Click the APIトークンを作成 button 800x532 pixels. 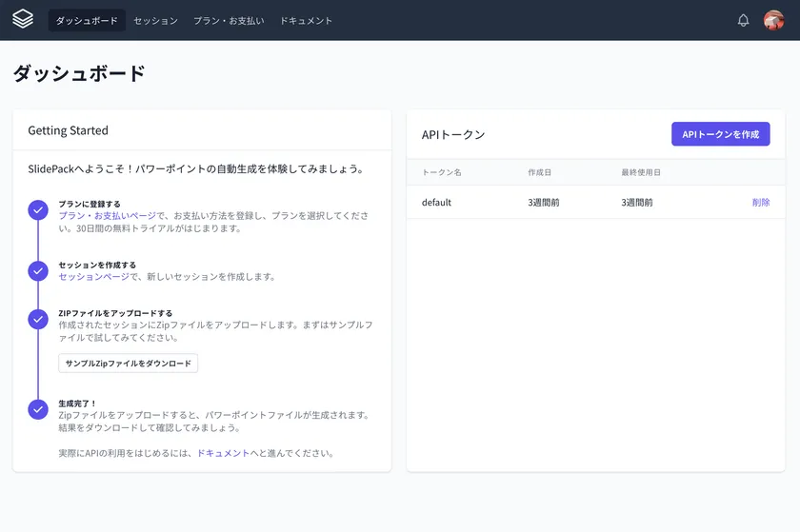point(720,134)
